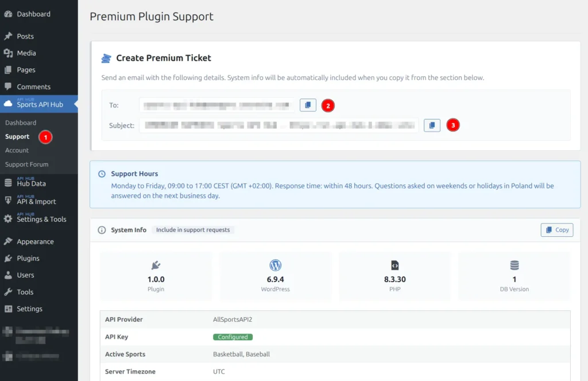Click the 'Active Sports' row label

coord(125,355)
